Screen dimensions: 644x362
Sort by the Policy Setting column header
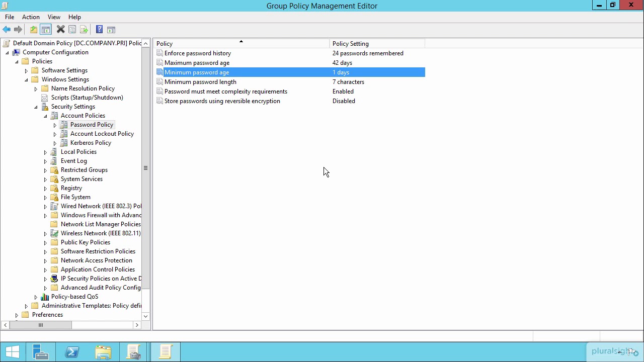377,44
